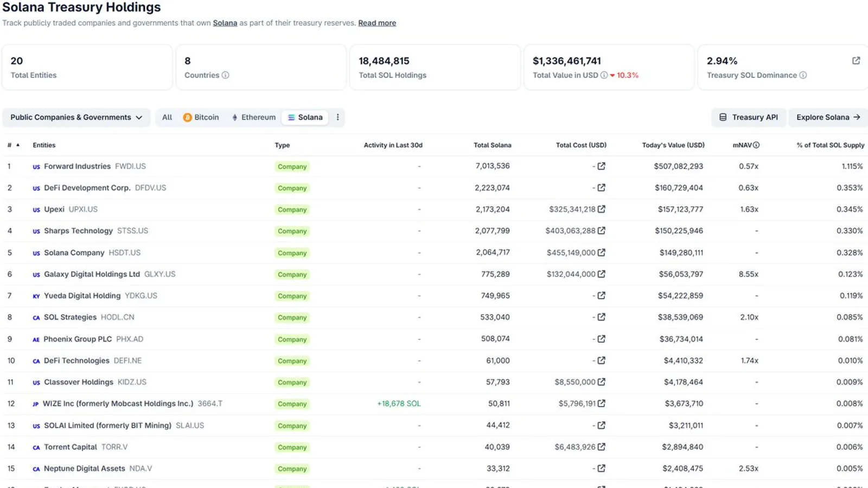Open DeFi Technologies DEFI.NE entity
The width and height of the screenshot is (868, 488).
point(76,361)
